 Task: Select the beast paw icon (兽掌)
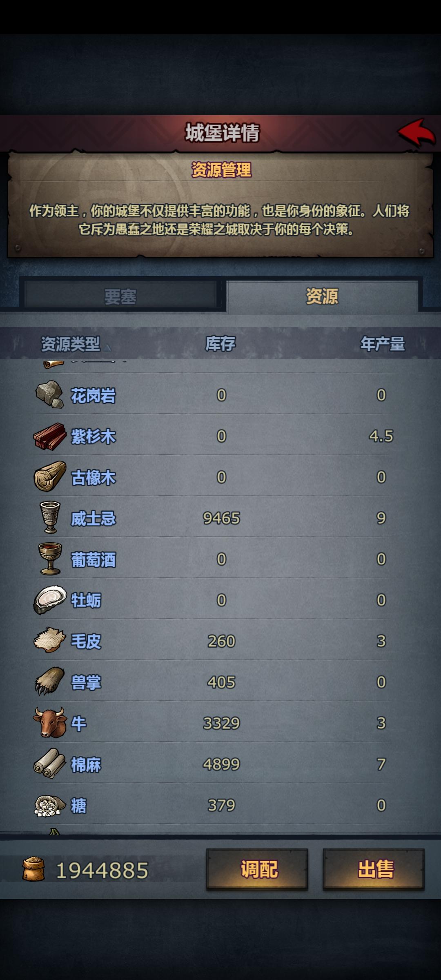pos(49,682)
